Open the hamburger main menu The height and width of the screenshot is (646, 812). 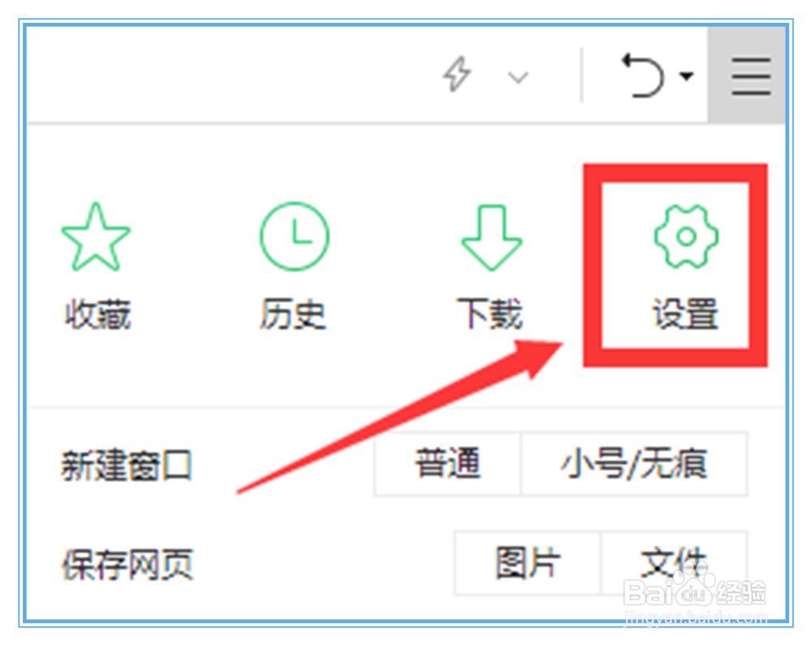[x=750, y=76]
